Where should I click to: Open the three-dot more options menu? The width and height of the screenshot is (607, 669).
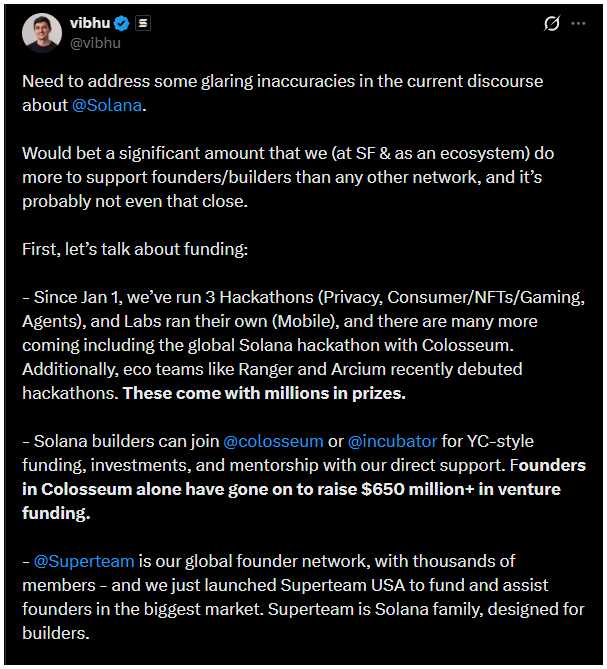click(x=579, y=24)
